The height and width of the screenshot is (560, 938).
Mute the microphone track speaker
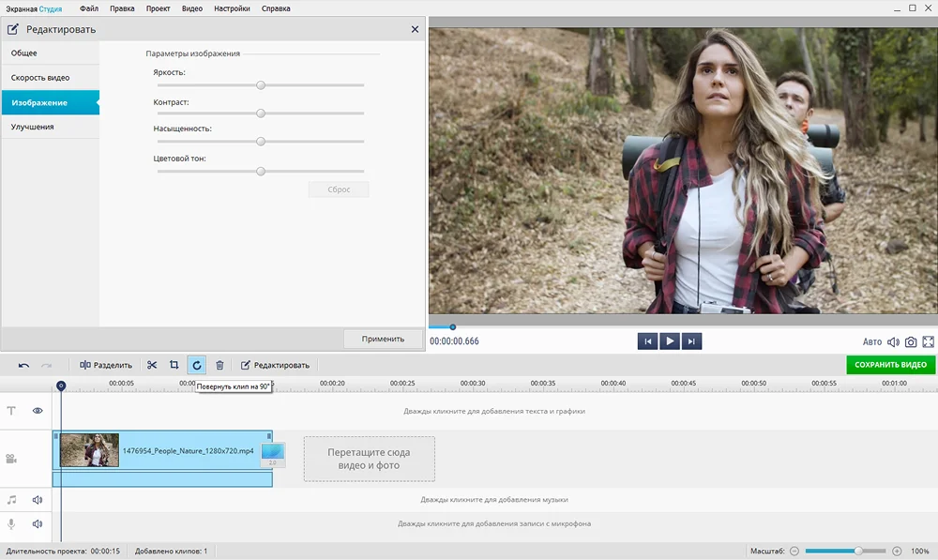pyautogui.click(x=38, y=523)
